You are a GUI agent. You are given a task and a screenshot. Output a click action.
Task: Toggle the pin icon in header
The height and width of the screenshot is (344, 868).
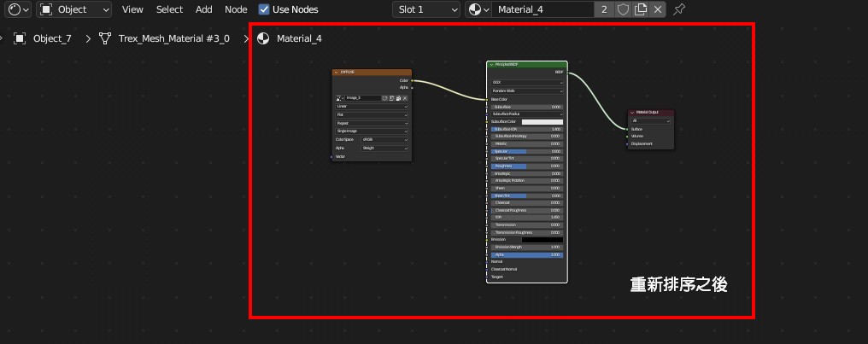(x=679, y=9)
